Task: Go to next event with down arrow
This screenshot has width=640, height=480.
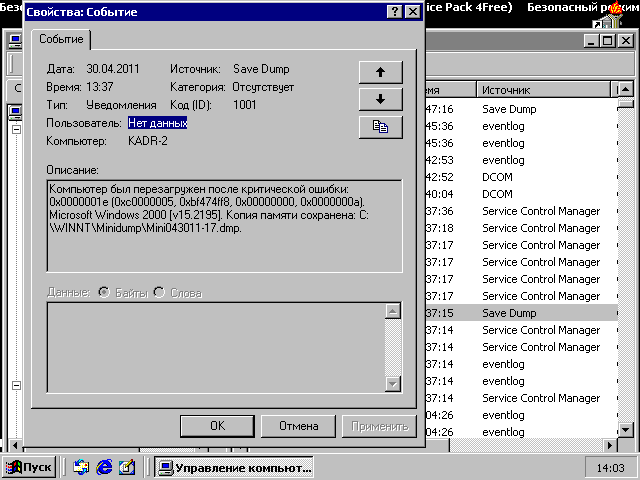Action: coord(380,99)
